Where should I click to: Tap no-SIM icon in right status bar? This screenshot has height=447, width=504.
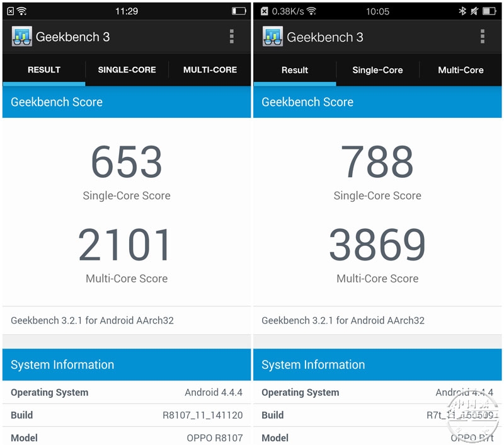tap(264, 11)
